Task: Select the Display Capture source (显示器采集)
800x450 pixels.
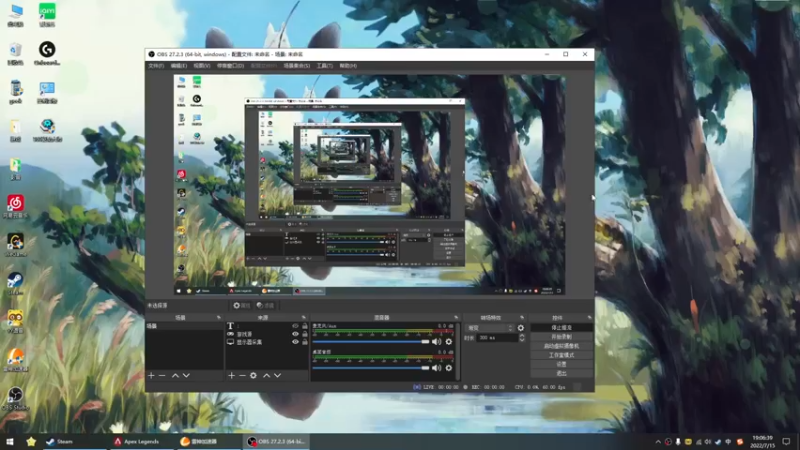Action: click(267, 342)
